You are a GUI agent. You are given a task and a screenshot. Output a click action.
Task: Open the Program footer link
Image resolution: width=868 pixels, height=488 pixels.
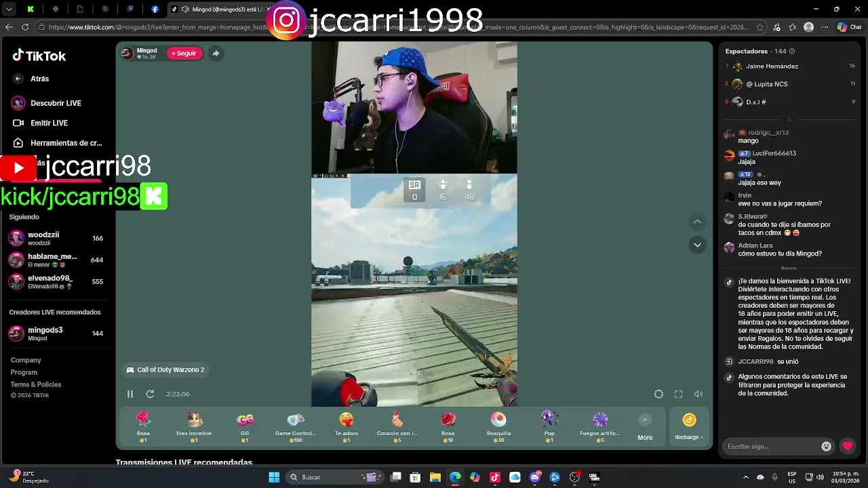[24, 372]
